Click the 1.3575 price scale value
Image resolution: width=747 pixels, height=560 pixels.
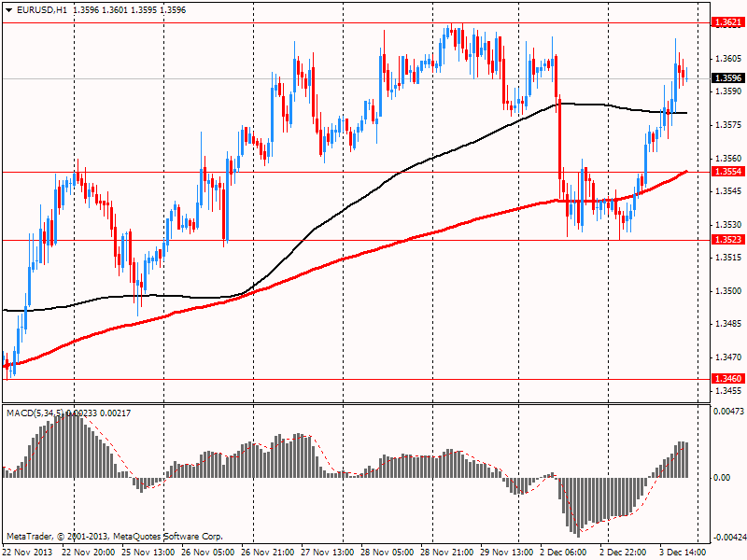tap(728, 124)
